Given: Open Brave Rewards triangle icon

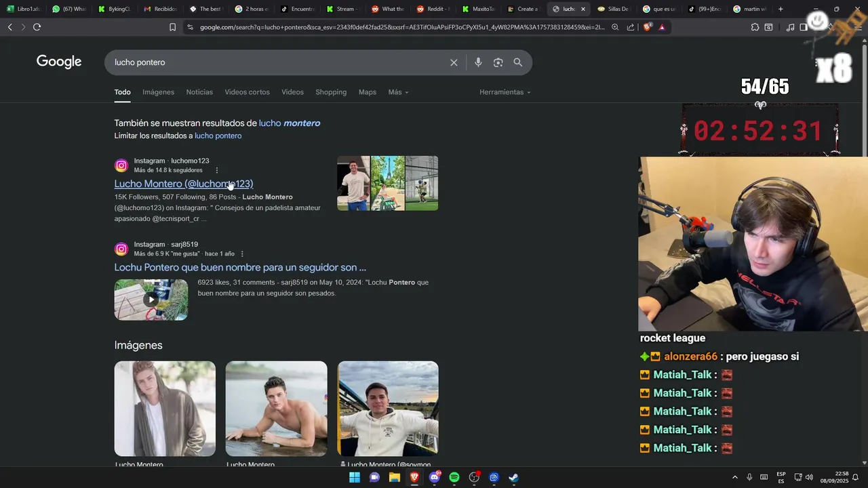Looking at the screenshot, I should [x=662, y=27].
